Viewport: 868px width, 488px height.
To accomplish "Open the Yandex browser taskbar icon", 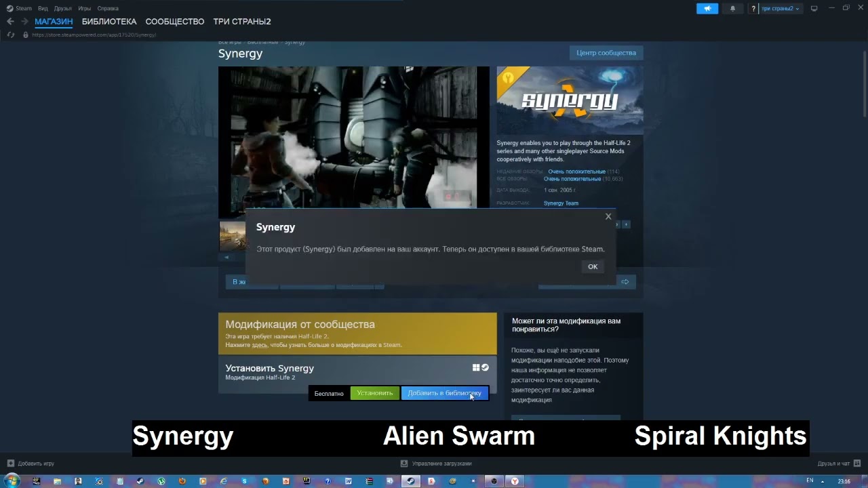I will pos(515,481).
